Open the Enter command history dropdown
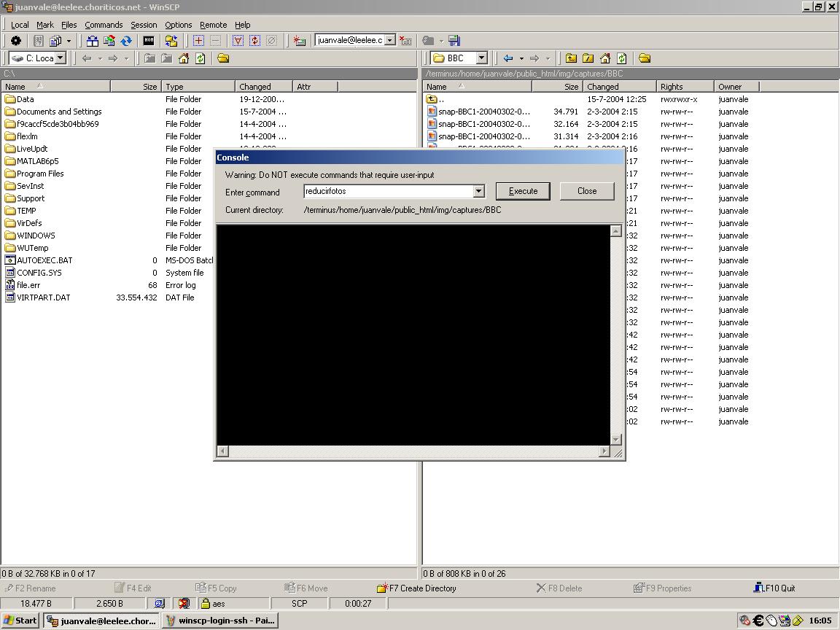The width and height of the screenshot is (840, 630). [478, 191]
